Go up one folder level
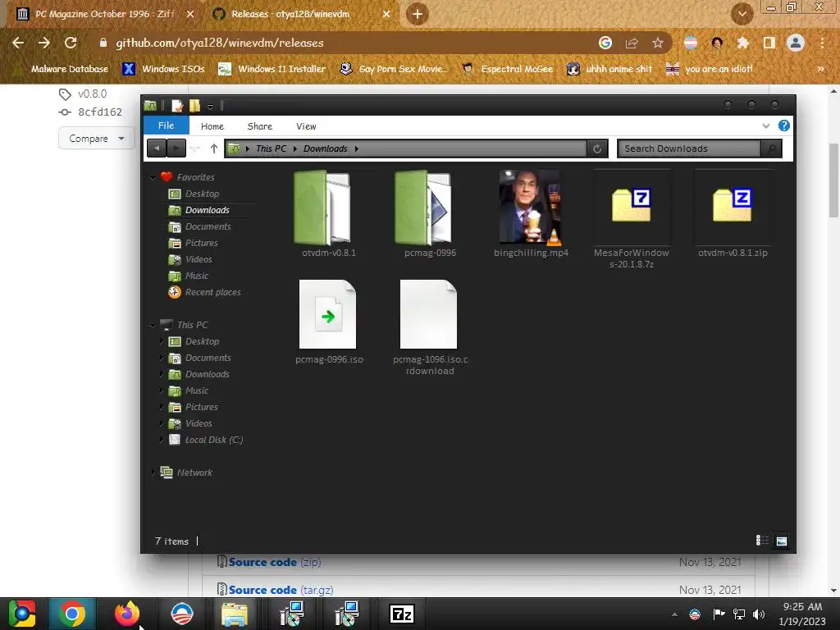Image resolution: width=840 pixels, height=630 pixels. (x=214, y=148)
